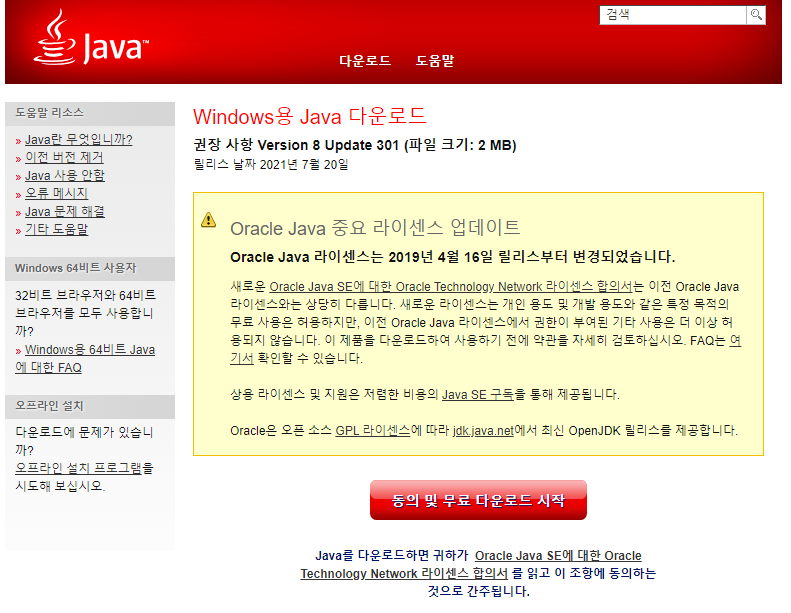Click the '동의 및 무료 다운로드 시작' button
The image size is (791, 613).
point(478,500)
